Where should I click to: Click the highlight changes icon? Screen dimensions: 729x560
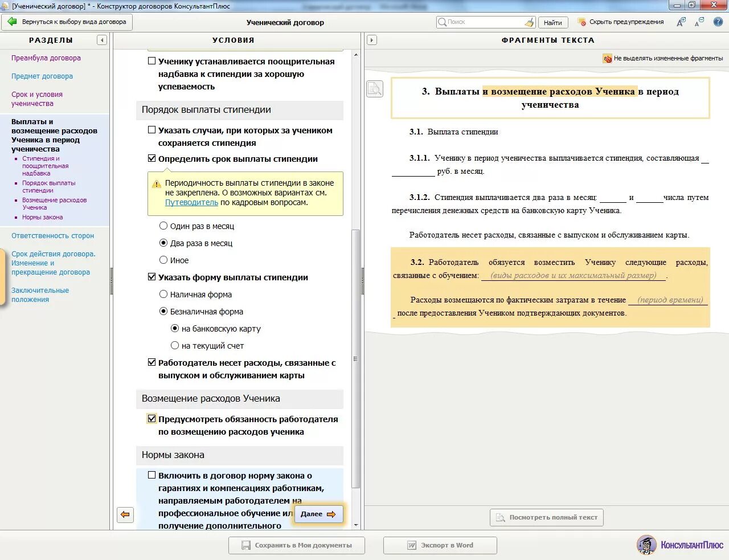tap(607, 58)
